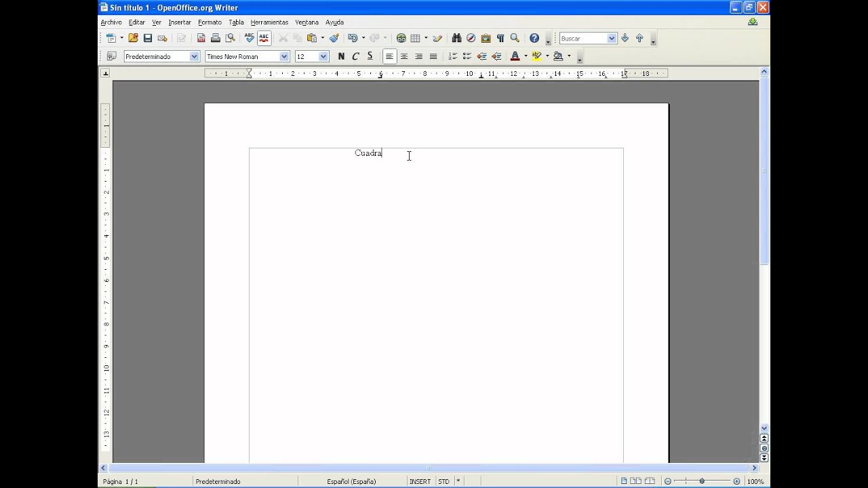Toggle nonprinting characters pilcrow
868x488 pixels.
pos(500,39)
